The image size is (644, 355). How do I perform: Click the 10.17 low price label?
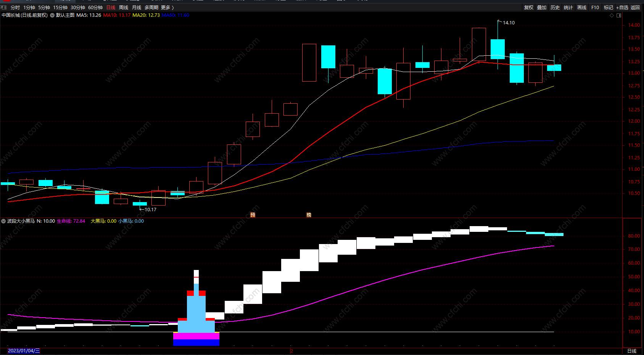pos(150,210)
